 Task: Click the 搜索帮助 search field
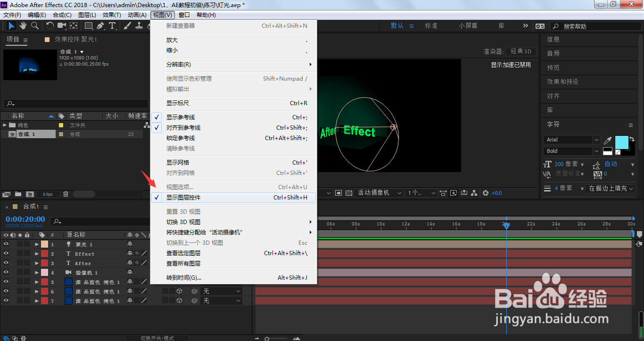pyautogui.click(x=597, y=26)
